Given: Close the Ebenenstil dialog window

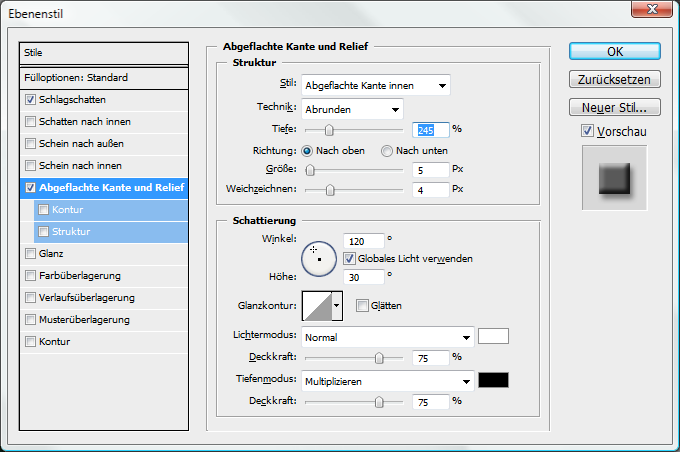Looking at the screenshot, I should [x=652, y=9].
